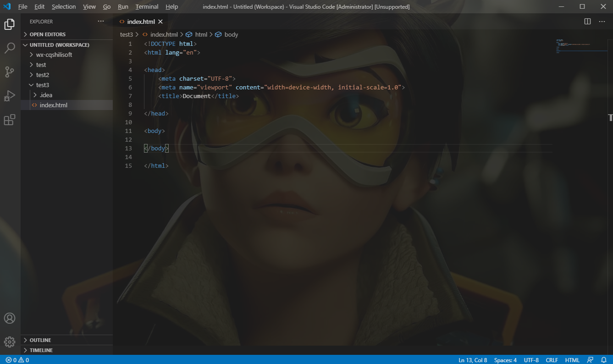Click the DOCTYPE declaration on line 1

(x=170, y=44)
